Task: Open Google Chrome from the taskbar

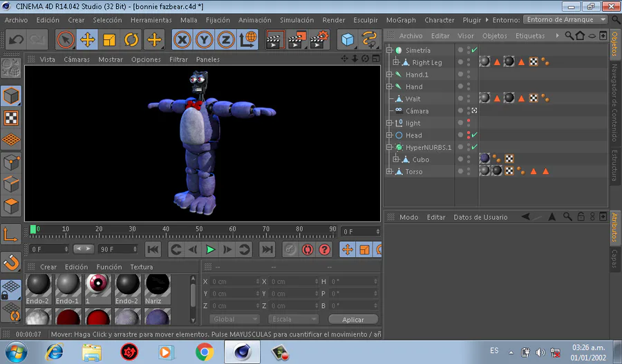Action: point(204,352)
